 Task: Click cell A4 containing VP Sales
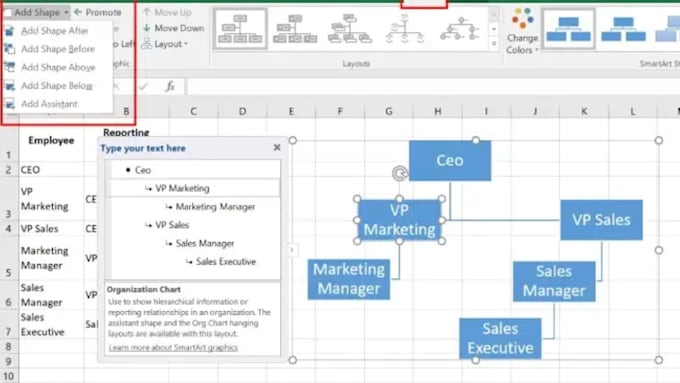click(51, 228)
